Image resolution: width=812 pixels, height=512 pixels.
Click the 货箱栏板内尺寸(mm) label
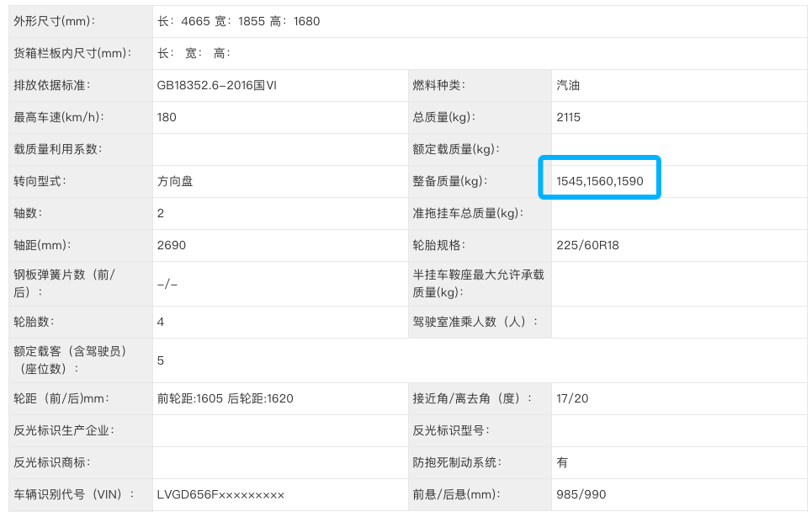point(73,53)
